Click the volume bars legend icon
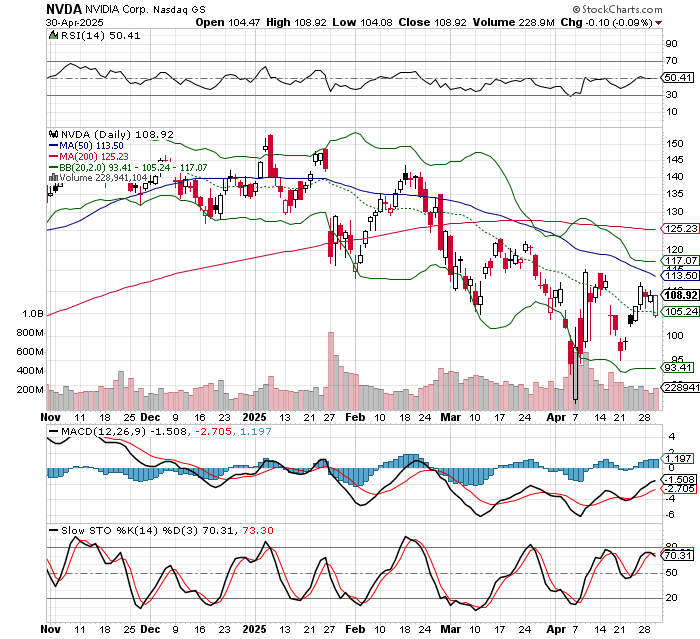 53,178
